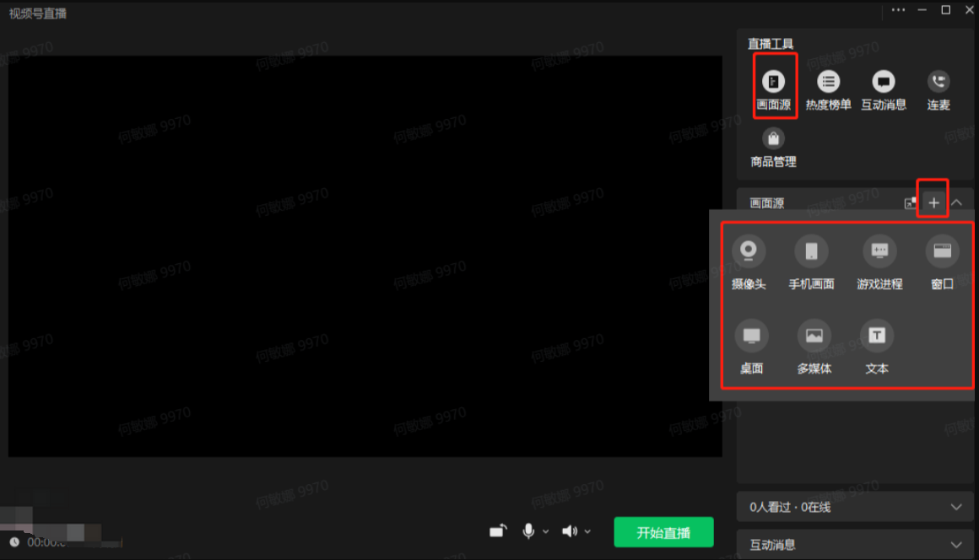
Task: Open microphone options dropdown arrow
Action: [546, 532]
